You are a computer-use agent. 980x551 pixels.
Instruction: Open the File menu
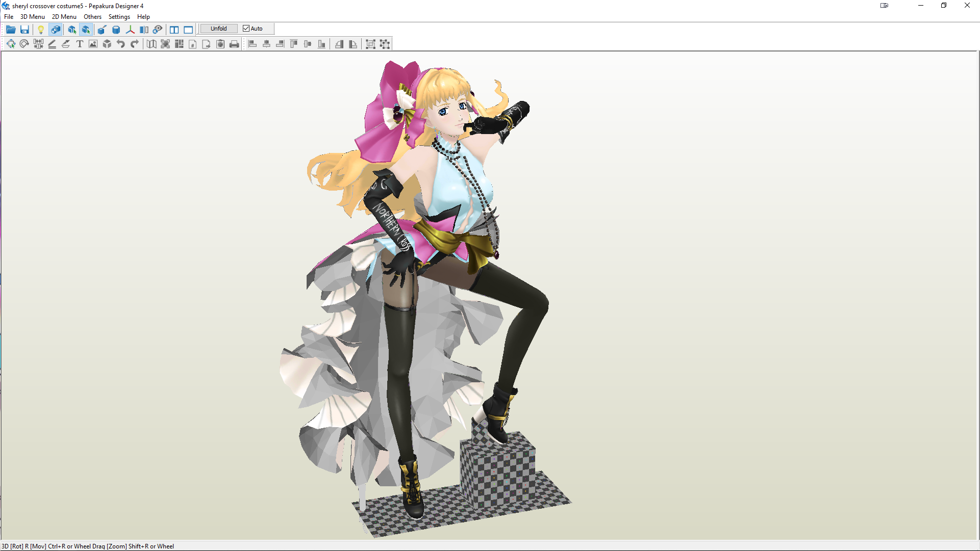click(9, 17)
